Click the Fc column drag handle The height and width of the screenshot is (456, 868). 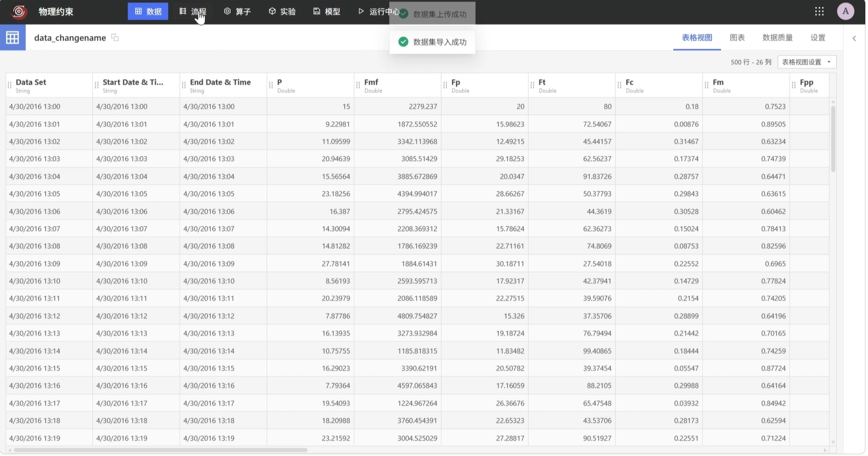(619, 85)
